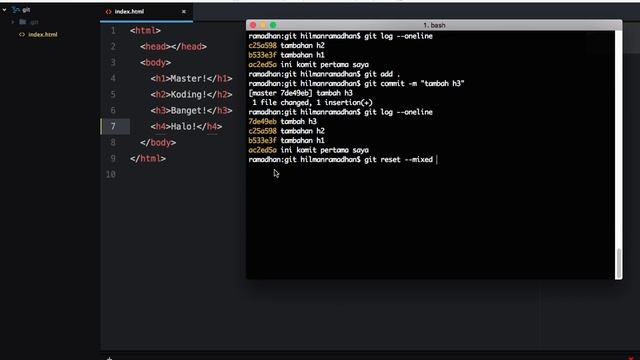Close the bash terminal window
Viewport: 640px width, 360px height.
point(253,25)
